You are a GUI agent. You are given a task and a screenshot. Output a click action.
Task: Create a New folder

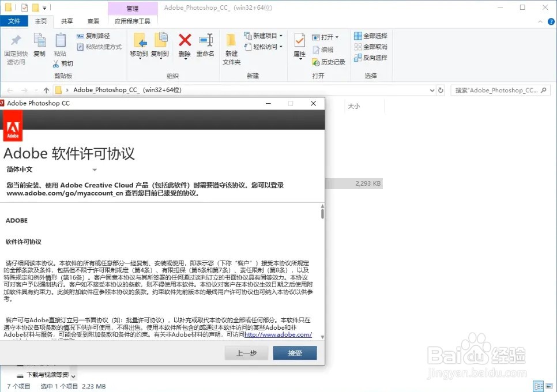tap(231, 48)
